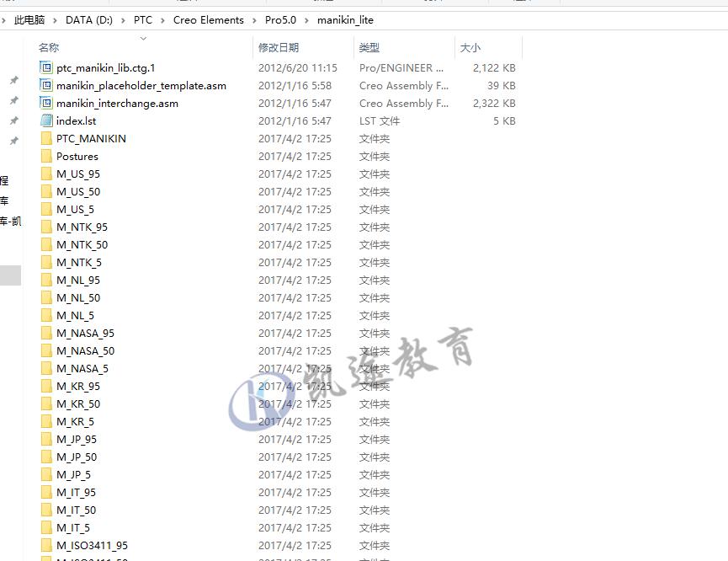Select the manikin_interchange.asm Creo assembly icon
Screen dimensions: 728x561
(x=45, y=103)
